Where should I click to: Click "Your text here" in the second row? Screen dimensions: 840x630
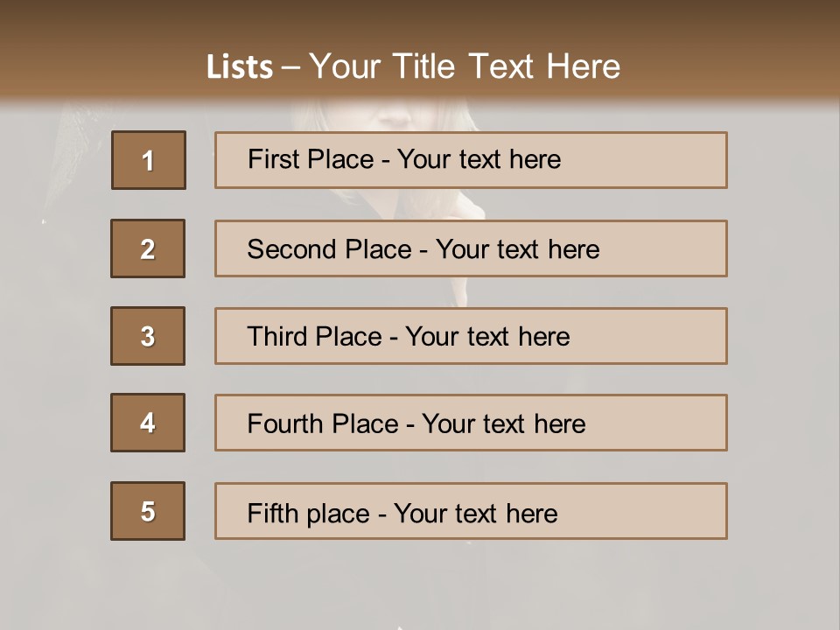pos(518,249)
